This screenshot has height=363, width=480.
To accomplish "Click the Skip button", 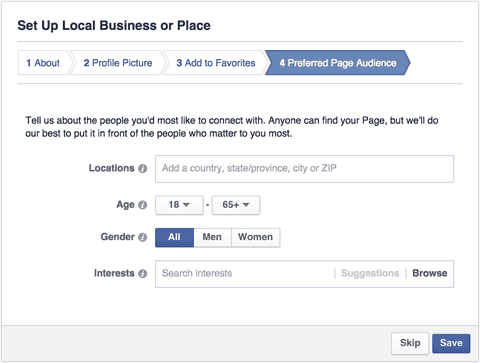I will (x=410, y=343).
